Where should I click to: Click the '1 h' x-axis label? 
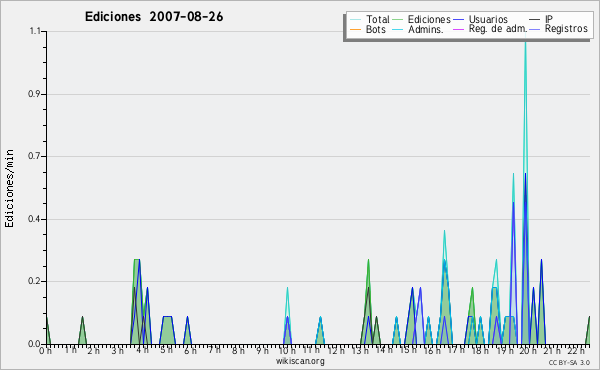click(x=70, y=350)
